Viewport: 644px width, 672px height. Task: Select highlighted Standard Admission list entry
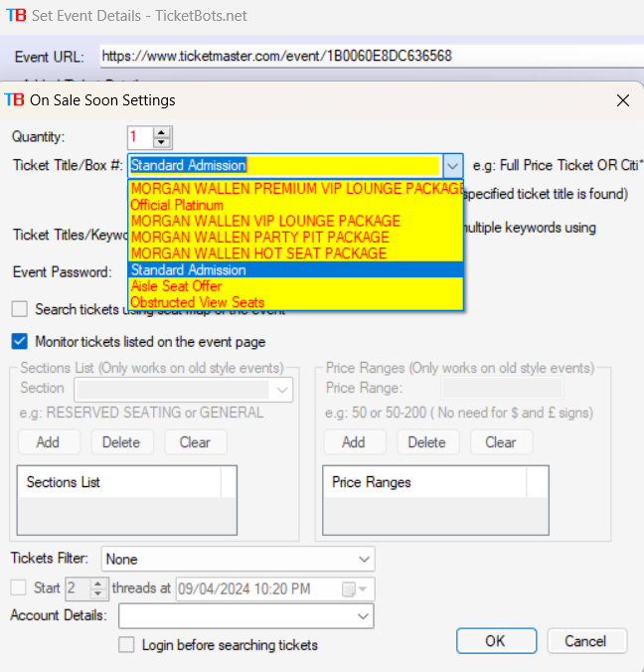(296, 270)
